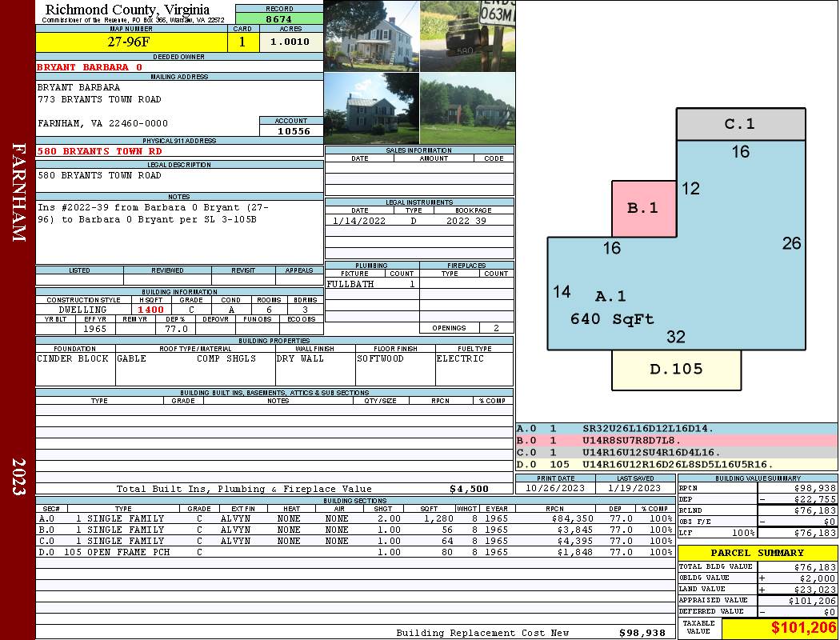Click the record number 8674 field
The height and width of the screenshot is (640, 840).
pos(279,18)
